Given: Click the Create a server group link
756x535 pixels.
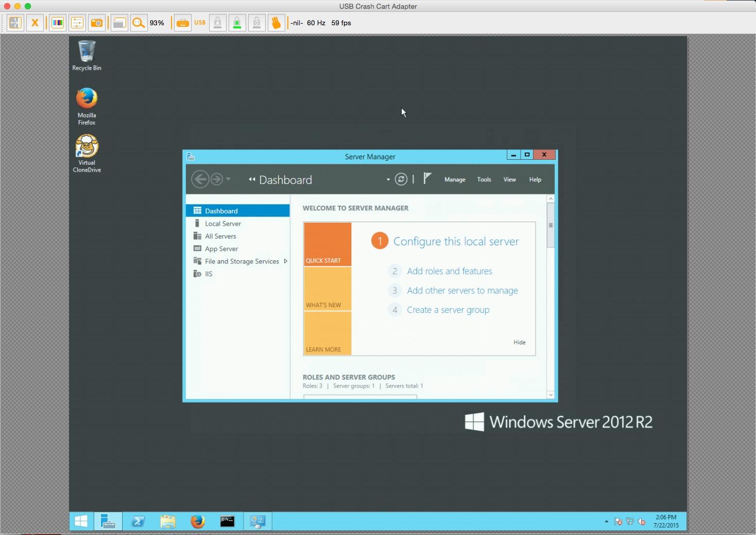Looking at the screenshot, I should tap(448, 310).
